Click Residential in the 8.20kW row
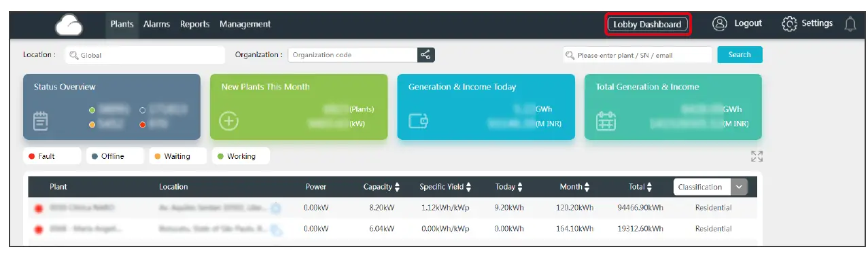 (x=713, y=208)
